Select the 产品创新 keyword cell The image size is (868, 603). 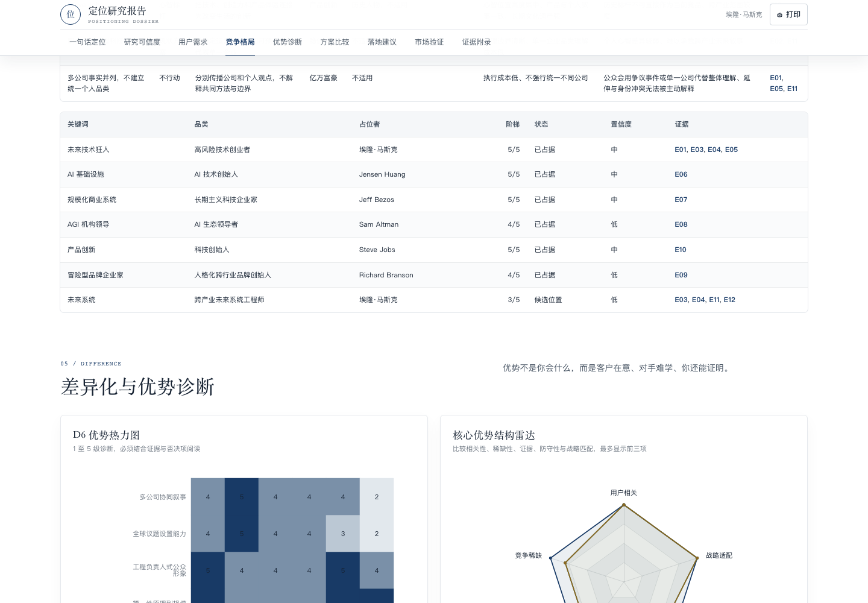point(81,250)
